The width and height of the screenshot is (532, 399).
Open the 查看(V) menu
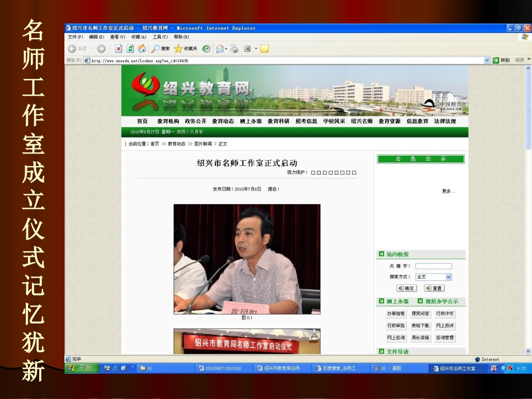[x=118, y=37]
